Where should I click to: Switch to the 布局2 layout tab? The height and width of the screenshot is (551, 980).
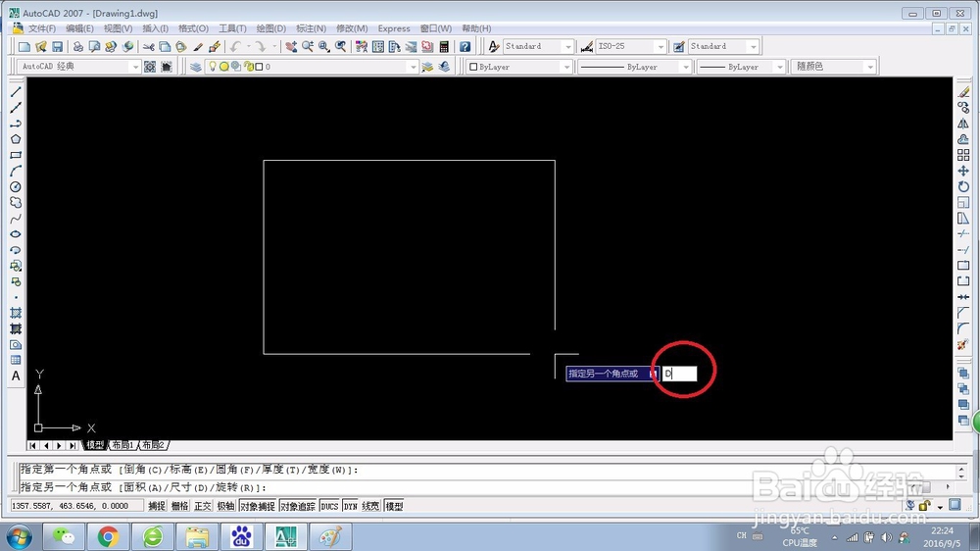(153, 445)
